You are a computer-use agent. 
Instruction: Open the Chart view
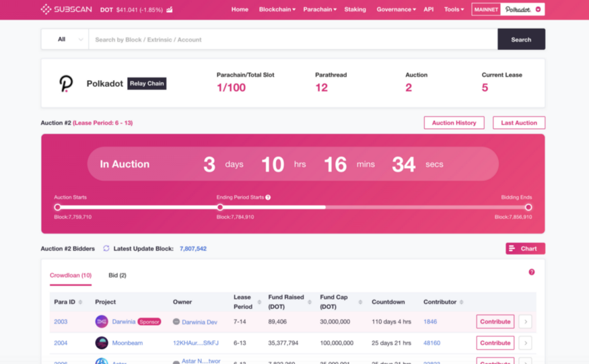pyautogui.click(x=525, y=248)
